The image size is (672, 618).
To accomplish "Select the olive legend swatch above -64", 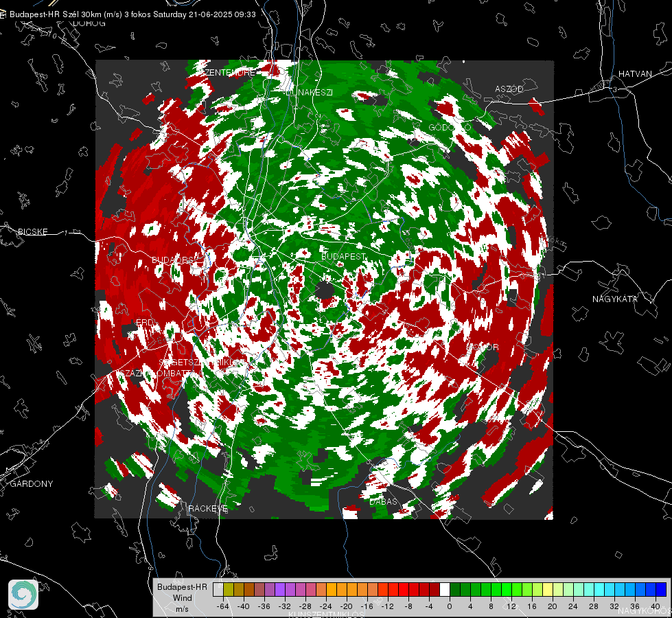I will point(229,590).
